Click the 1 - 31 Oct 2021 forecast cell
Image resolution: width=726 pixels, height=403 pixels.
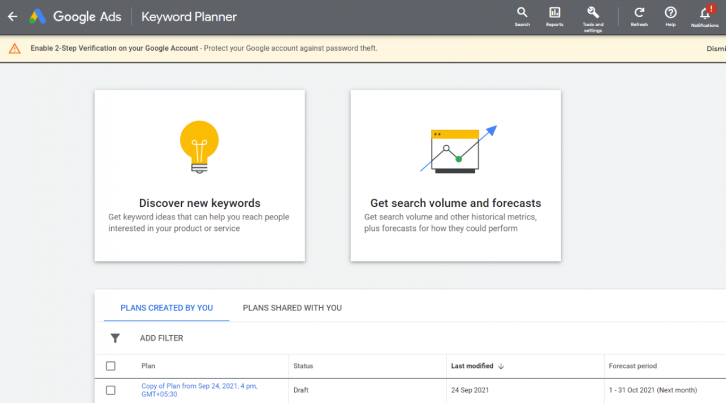point(653,390)
